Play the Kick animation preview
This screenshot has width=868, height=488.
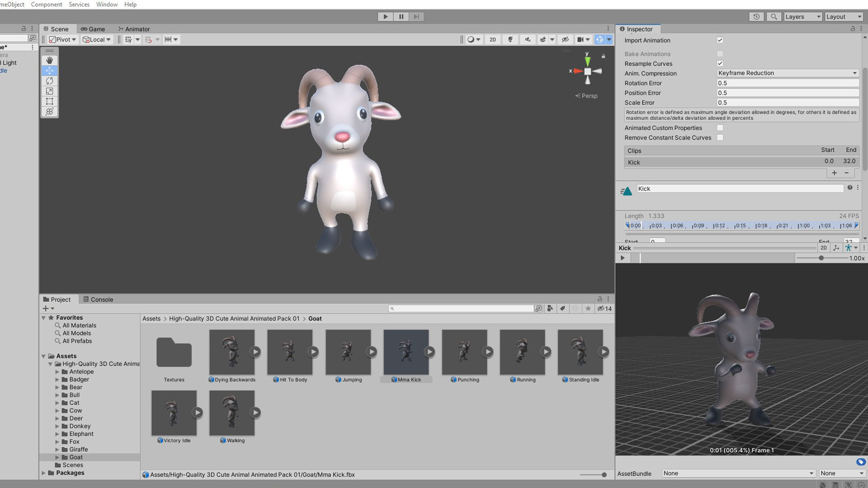pyautogui.click(x=623, y=258)
